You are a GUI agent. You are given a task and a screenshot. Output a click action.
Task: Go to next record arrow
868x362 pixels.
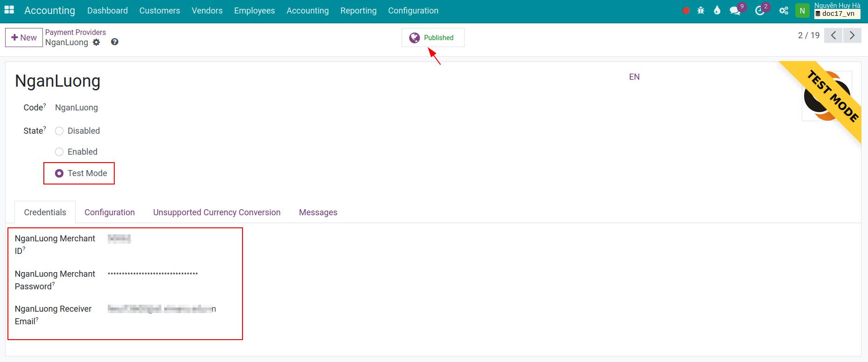coord(852,35)
